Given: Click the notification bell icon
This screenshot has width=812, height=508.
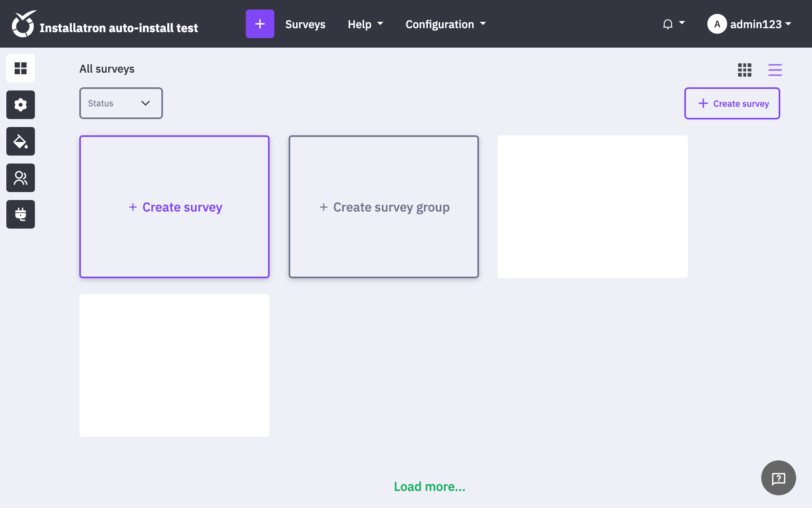Looking at the screenshot, I should [668, 24].
